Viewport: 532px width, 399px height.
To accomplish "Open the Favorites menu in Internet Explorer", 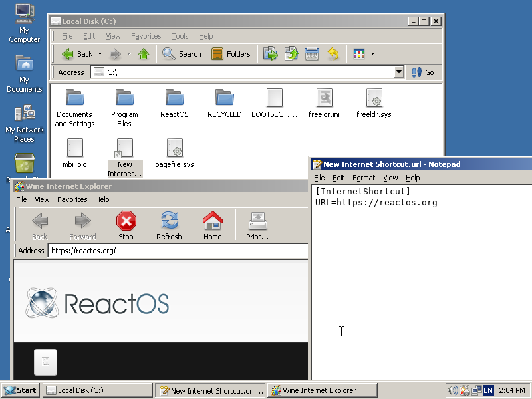I will click(72, 199).
